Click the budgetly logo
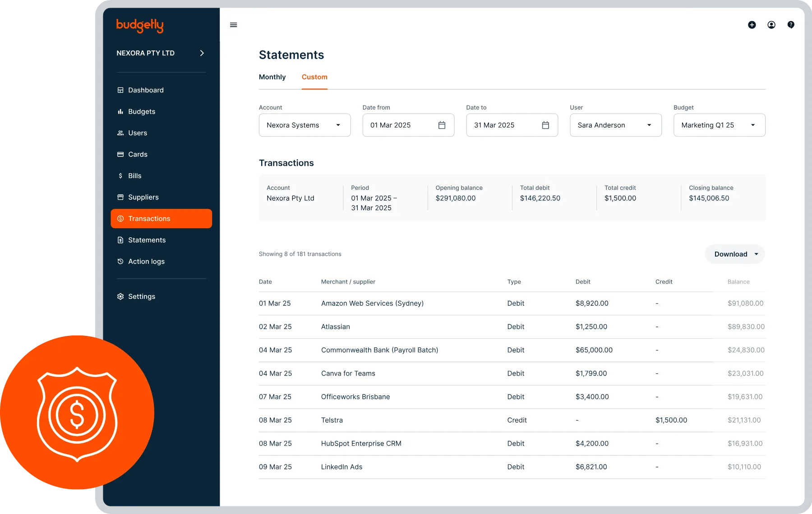The height and width of the screenshot is (514, 812). point(140,26)
